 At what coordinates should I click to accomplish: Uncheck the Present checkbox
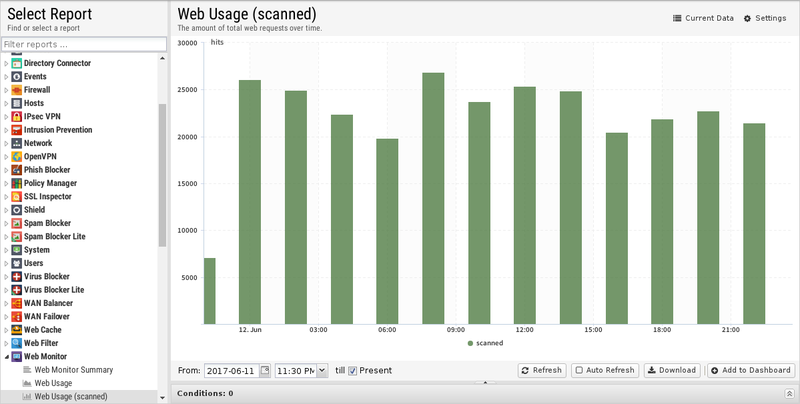[x=352, y=371]
